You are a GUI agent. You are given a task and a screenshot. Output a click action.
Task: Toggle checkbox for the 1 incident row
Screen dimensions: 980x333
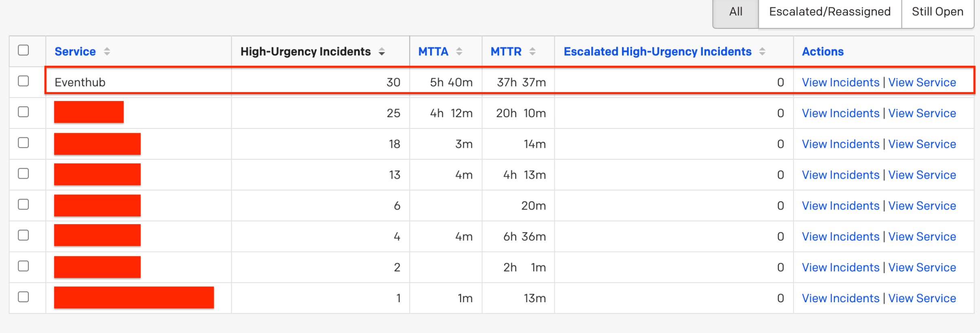point(23,297)
